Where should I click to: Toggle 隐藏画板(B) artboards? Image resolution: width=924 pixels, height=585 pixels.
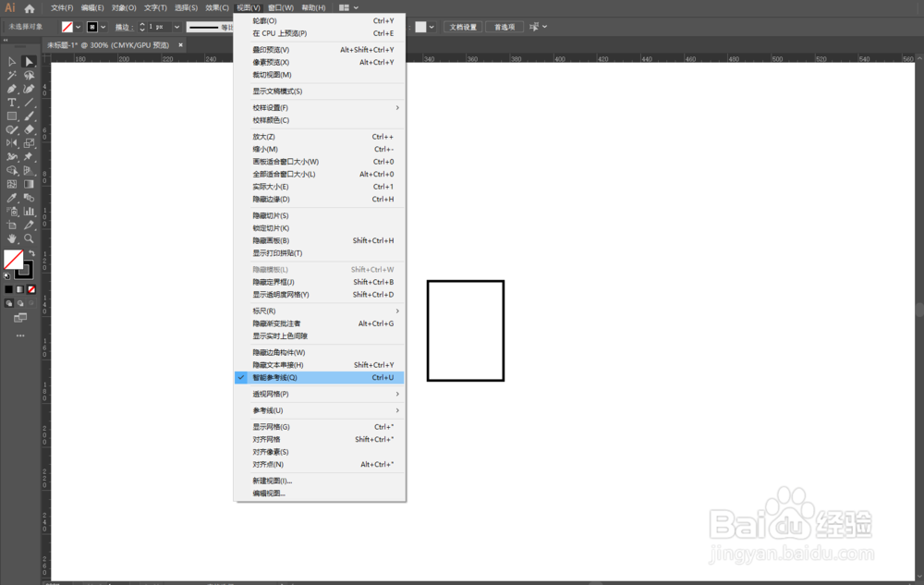319,240
